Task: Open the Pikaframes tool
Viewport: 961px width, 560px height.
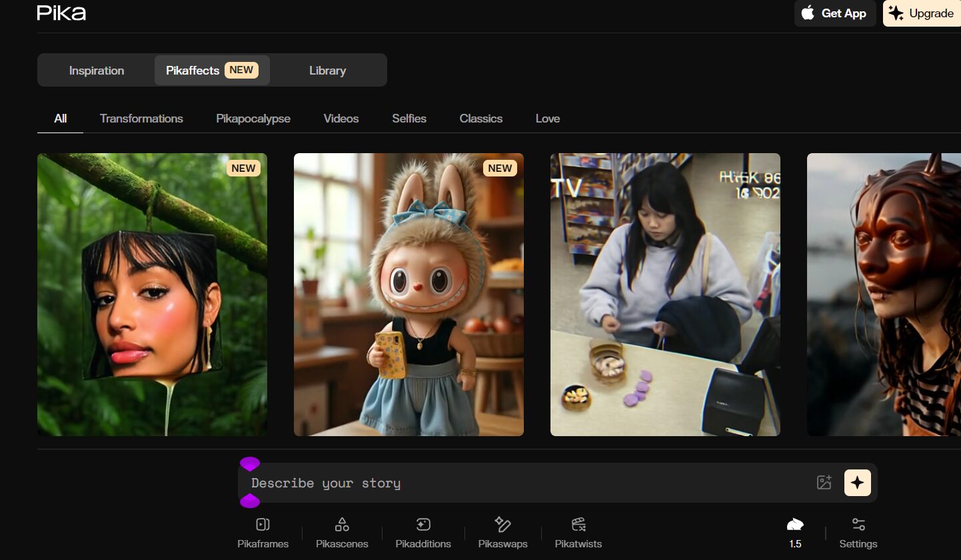Action: 263,533
